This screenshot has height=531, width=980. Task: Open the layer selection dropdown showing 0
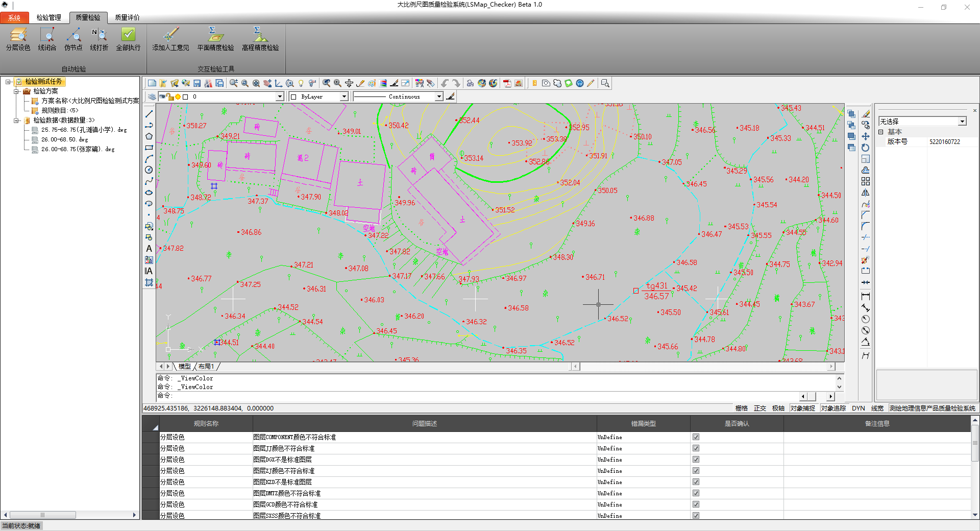click(x=280, y=96)
